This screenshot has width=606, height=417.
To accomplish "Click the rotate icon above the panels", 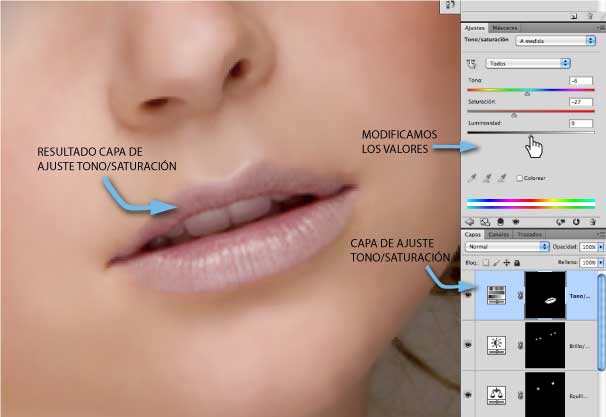I will pos(450,5).
